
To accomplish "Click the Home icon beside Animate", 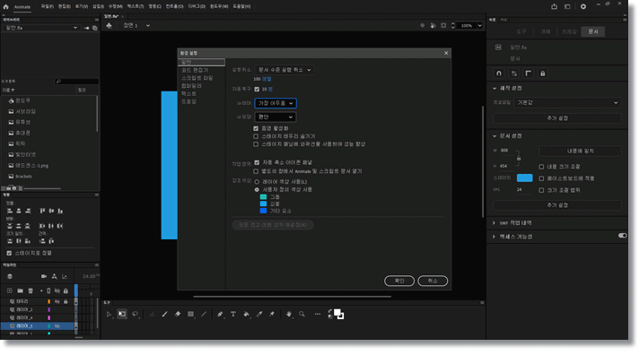I will (x=5, y=6).
